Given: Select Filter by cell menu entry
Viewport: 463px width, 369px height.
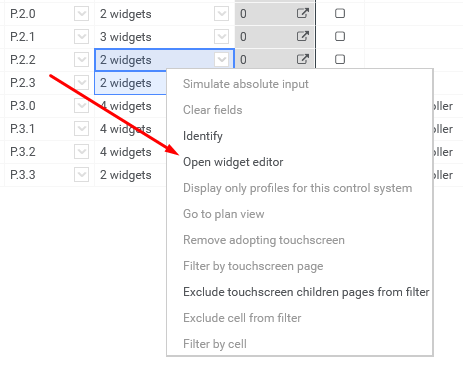Looking at the screenshot, I should pyautogui.click(x=215, y=344).
